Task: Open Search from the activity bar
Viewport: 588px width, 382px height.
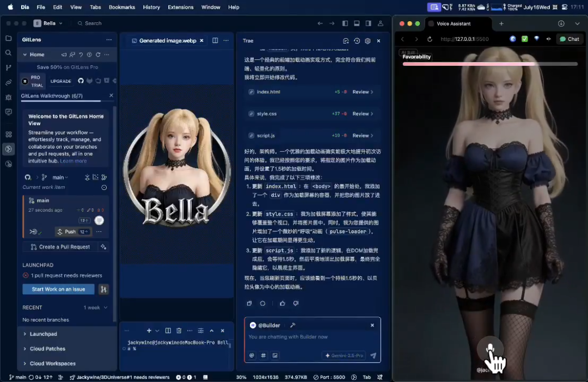Action: [9, 53]
